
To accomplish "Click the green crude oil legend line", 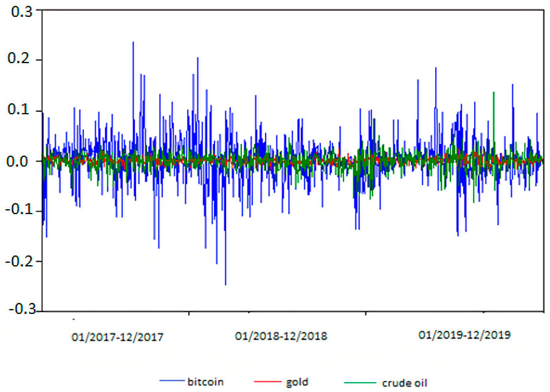I will [360, 383].
